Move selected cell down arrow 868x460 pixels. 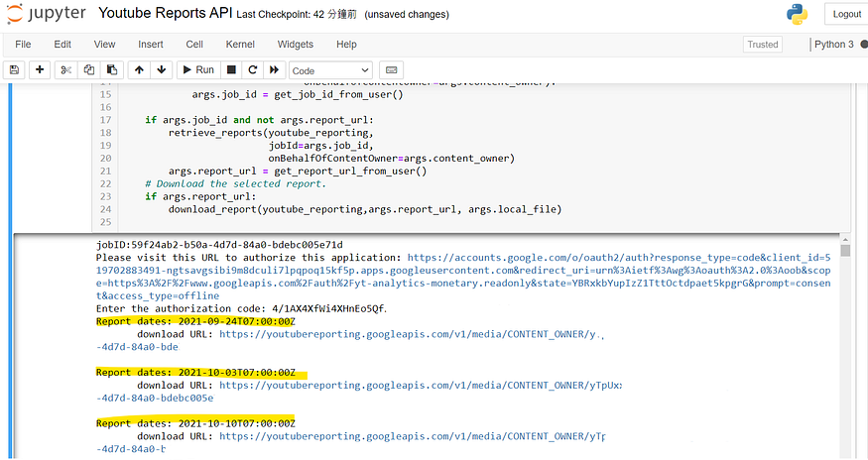tap(162, 69)
